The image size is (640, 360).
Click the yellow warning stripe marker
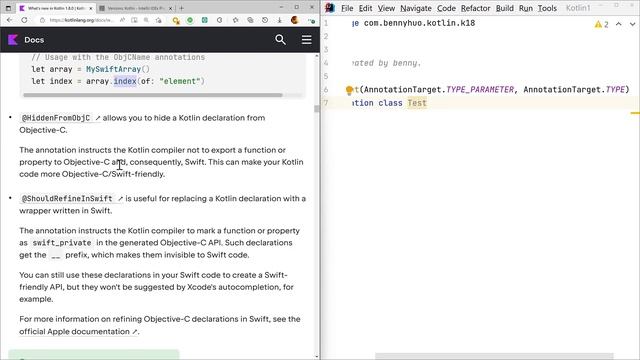point(635,113)
